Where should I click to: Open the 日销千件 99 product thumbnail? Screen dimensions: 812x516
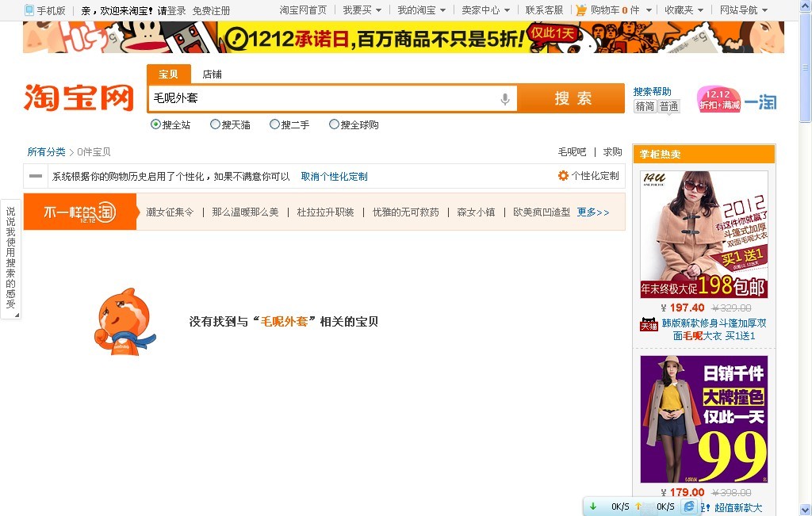[x=704, y=419]
